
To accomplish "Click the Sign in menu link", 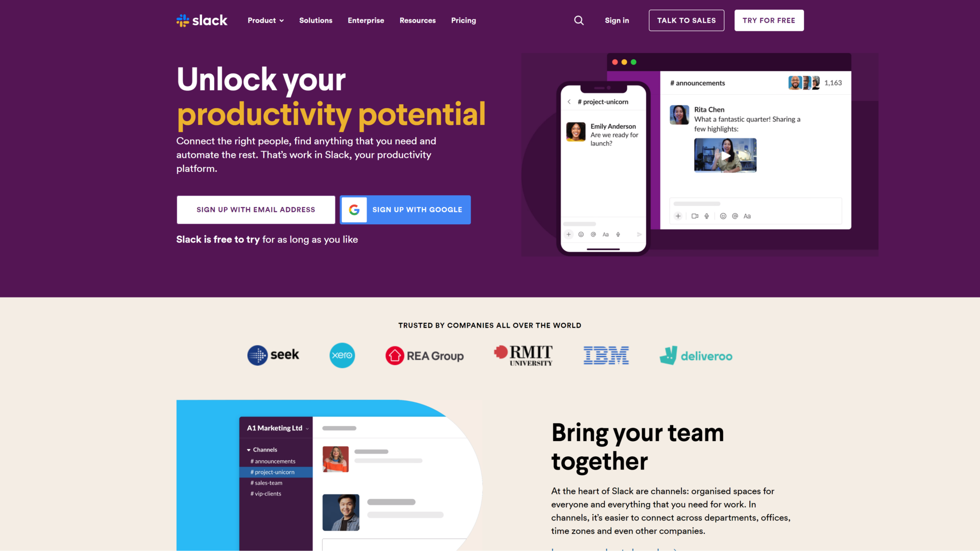I will [x=616, y=20].
